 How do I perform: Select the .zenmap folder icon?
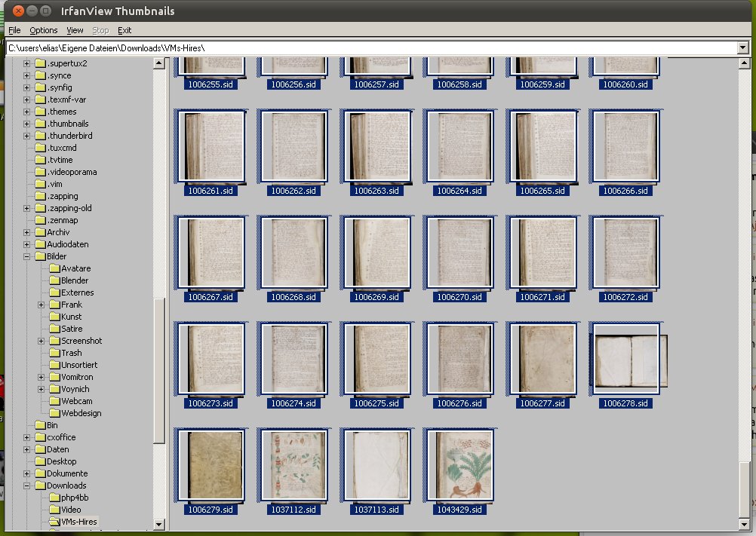click(x=41, y=220)
